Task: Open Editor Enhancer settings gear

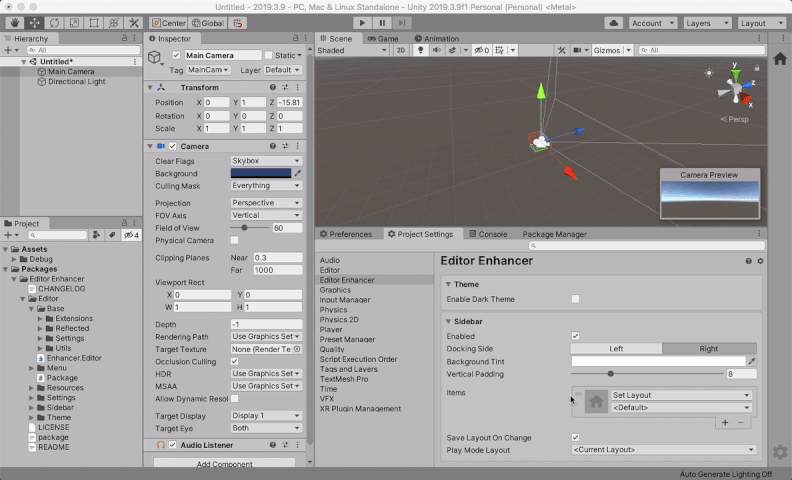Action: click(760, 261)
